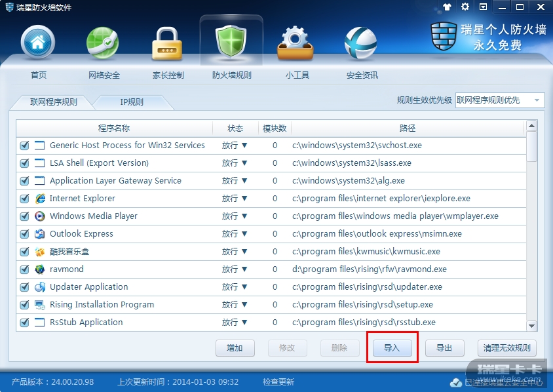Open the dropdown menu icon in title bar

click(x=483, y=7)
